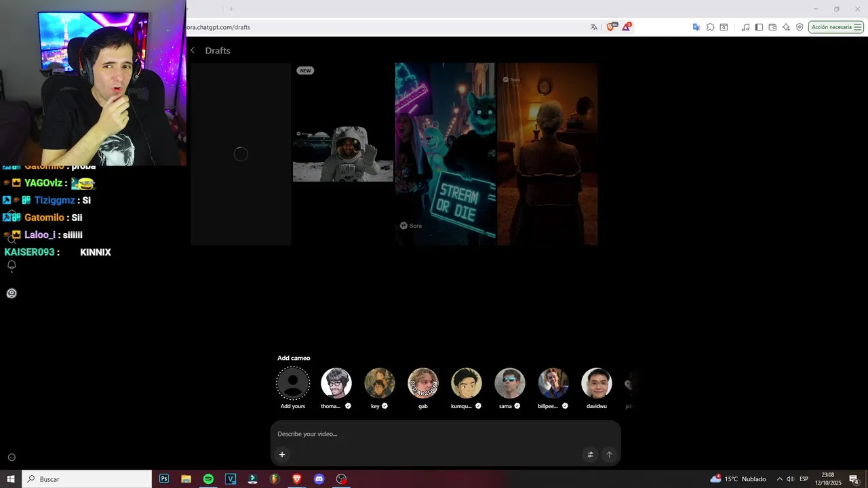Add the gab cameo avatar
This screenshot has height=488, width=868.
[423, 383]
